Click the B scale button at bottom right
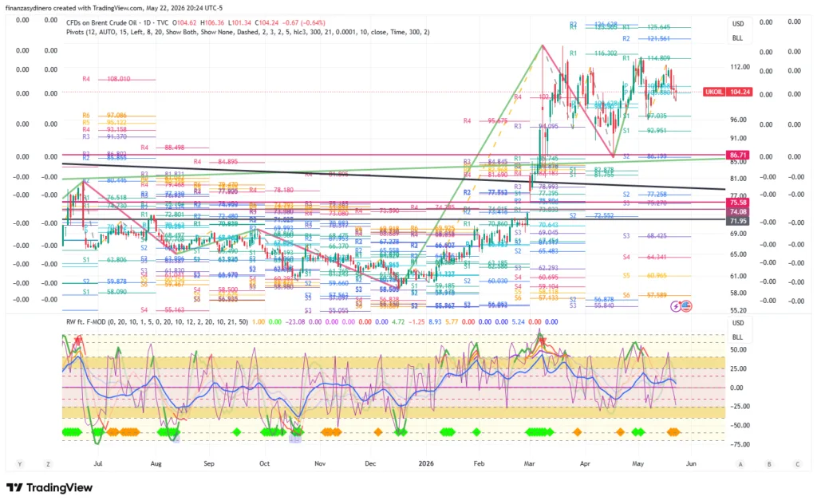Image resolution: width=817 pixels, height=504 pixels. [769, 464]
